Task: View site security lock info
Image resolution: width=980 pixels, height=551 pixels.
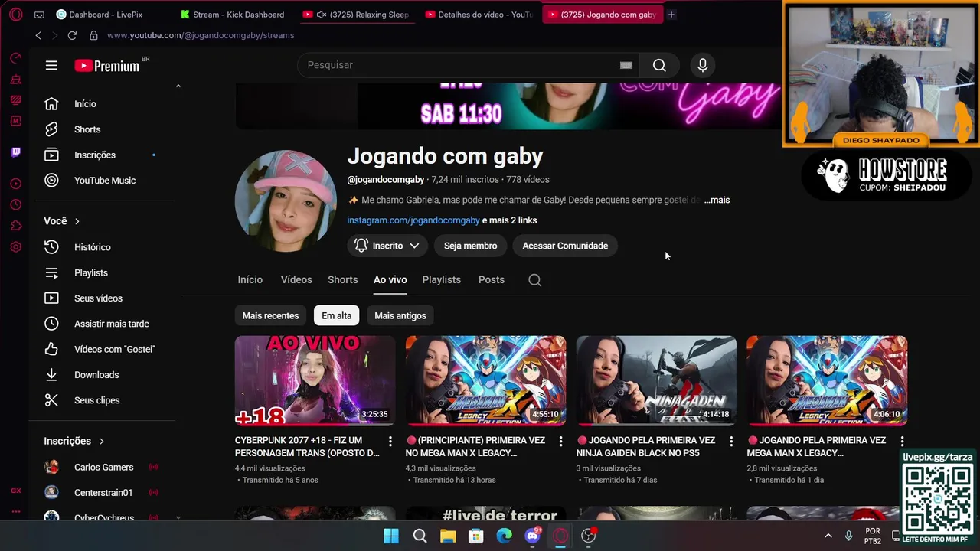Action: pyautogui.click(x=93, y=35)
